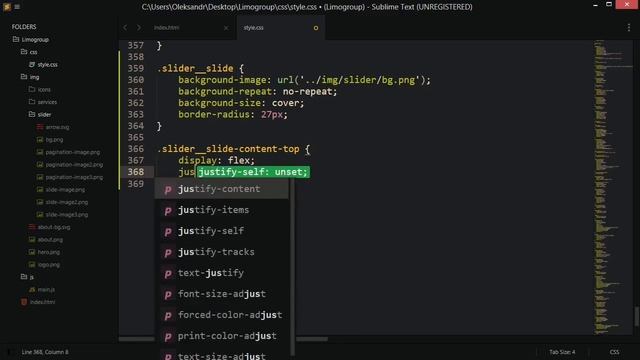Go to next tab with forward arrow

coord(139,27)
